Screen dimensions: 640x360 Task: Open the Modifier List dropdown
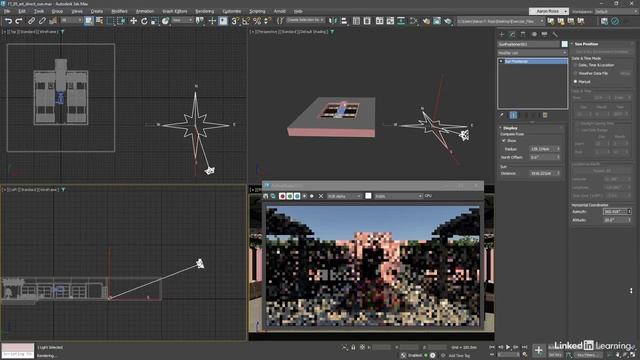point(532,53)
